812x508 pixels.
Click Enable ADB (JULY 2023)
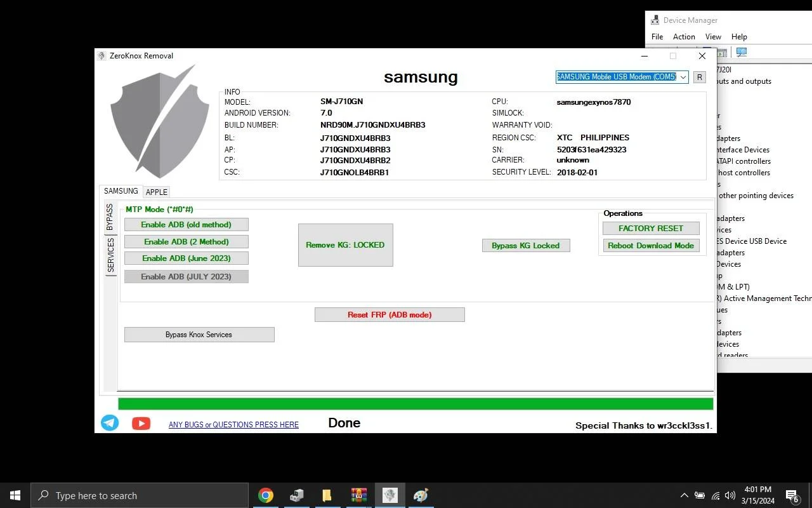pos(186,276)
